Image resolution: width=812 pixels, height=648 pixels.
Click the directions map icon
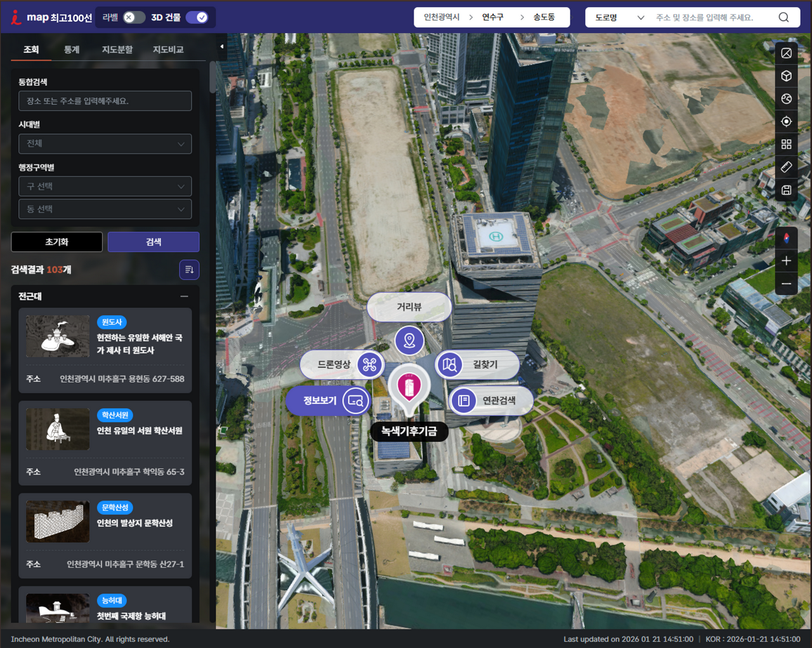coord(450,365)
